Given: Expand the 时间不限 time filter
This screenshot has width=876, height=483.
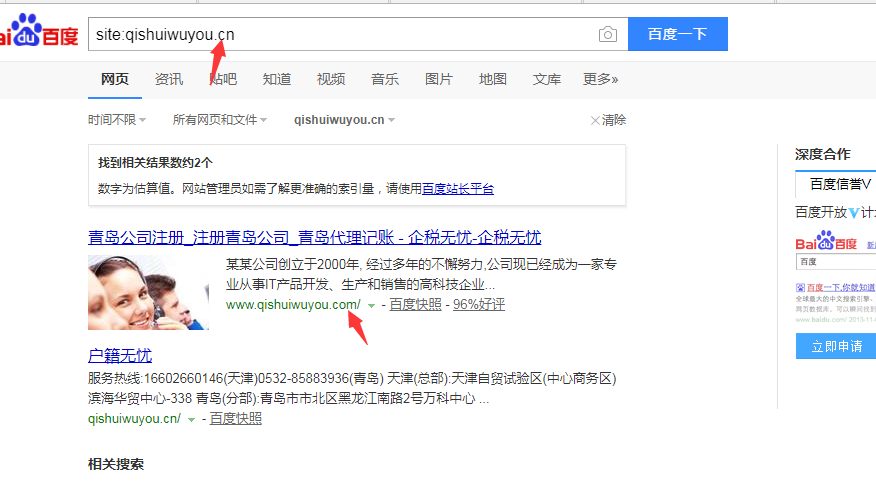Looking at the screenshot, I should (117, 120).
